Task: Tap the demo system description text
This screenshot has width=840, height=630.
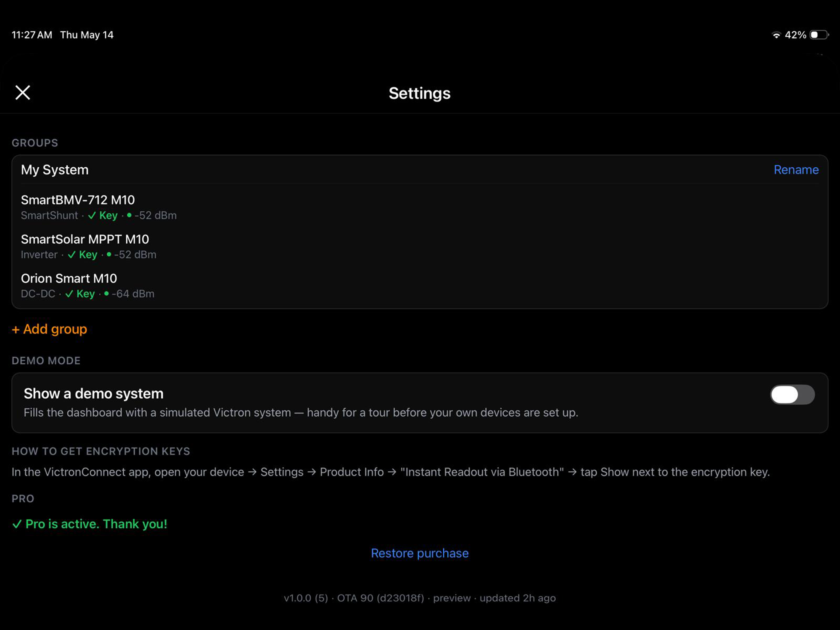Action: pos(301,412)
